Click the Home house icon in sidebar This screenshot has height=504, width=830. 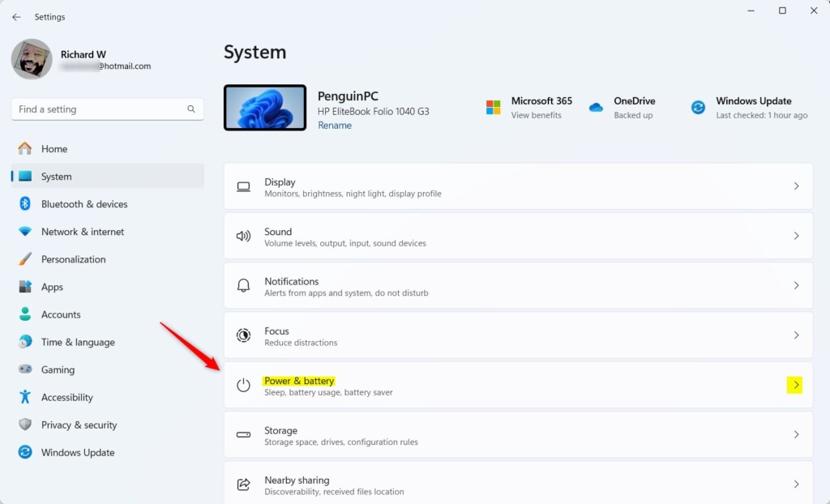[x=25, y=149]
